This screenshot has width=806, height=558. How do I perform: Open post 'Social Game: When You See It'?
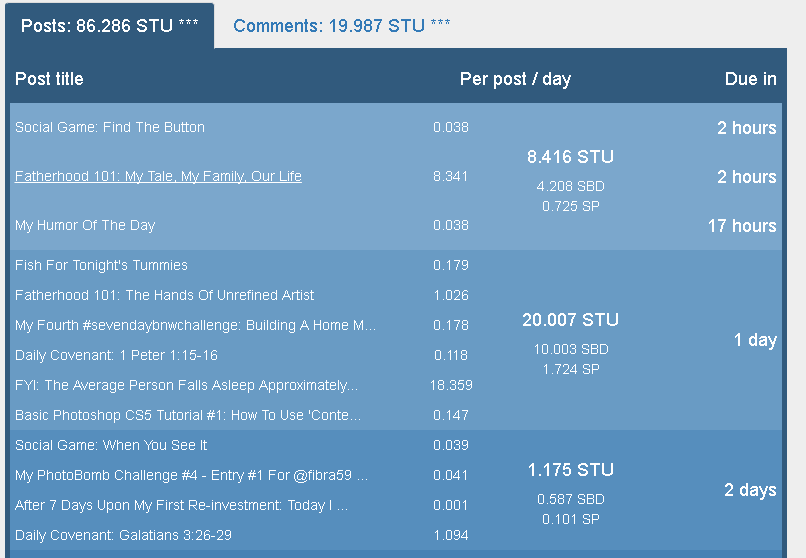111,445
